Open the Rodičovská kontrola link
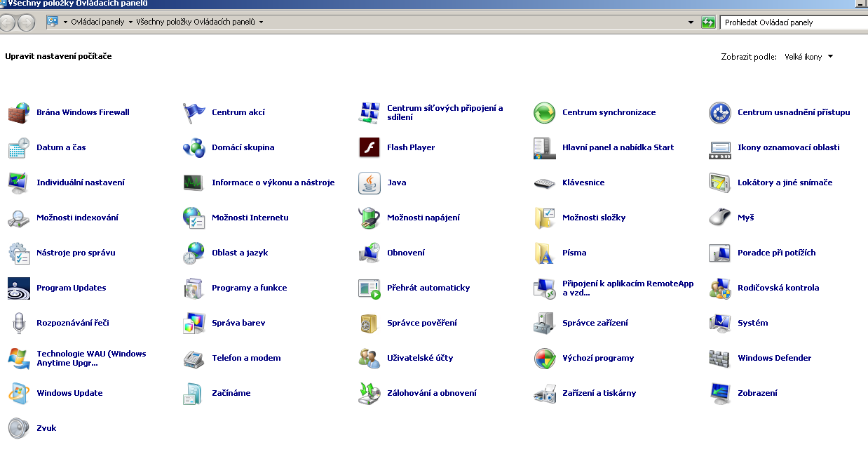 click(x=778, y=288)
